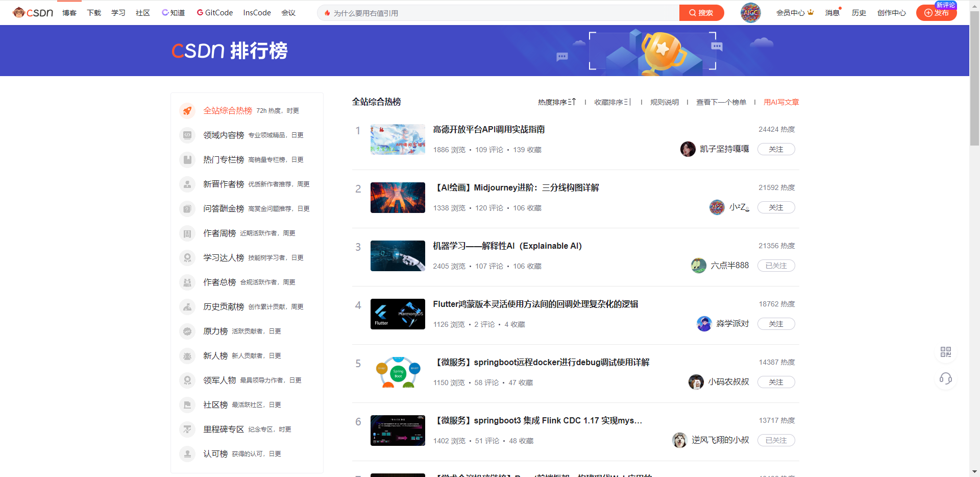
Task: Open author avatar of 逆风飞翔的小叔
Action: (x=680, y=440)
